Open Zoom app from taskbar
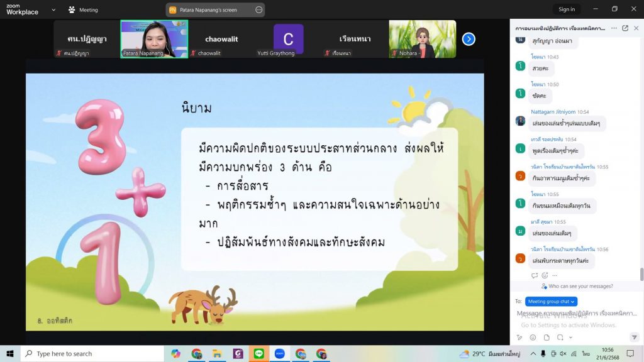The height and width of the screenshot is (362, 644). [280, 353]
